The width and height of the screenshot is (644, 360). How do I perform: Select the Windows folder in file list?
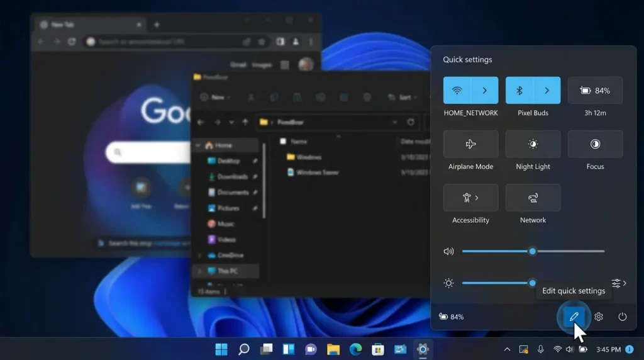click(x=305, y=157)
